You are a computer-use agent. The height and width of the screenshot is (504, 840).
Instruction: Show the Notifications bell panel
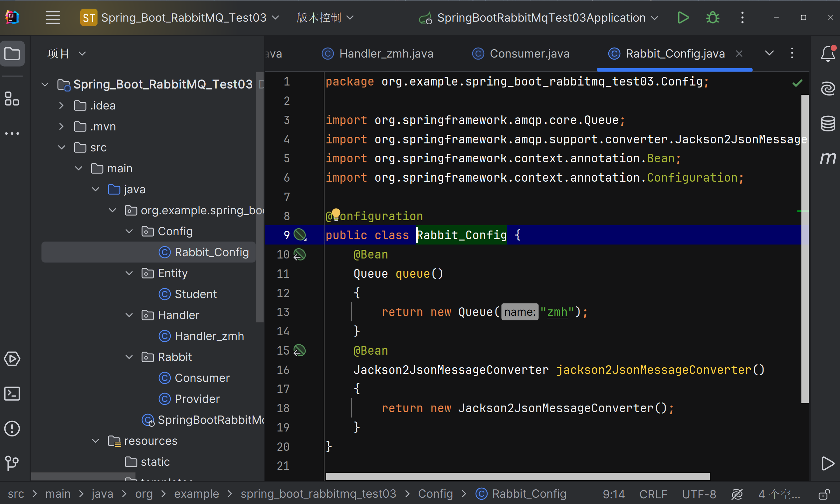click(827, 54)
